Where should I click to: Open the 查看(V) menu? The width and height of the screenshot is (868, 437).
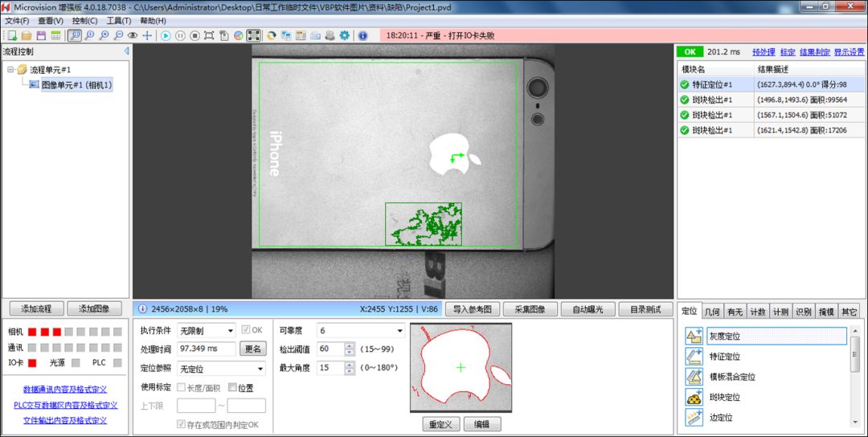click(x=51, y=20)
